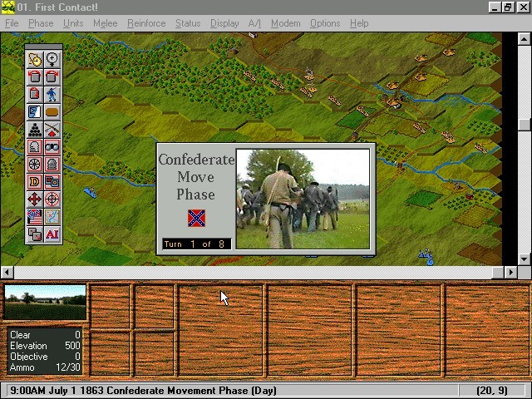Viewport: 532px width, 399px height.
Task: Click the vertical scrollbar thumb
Action: coord(525,125)
